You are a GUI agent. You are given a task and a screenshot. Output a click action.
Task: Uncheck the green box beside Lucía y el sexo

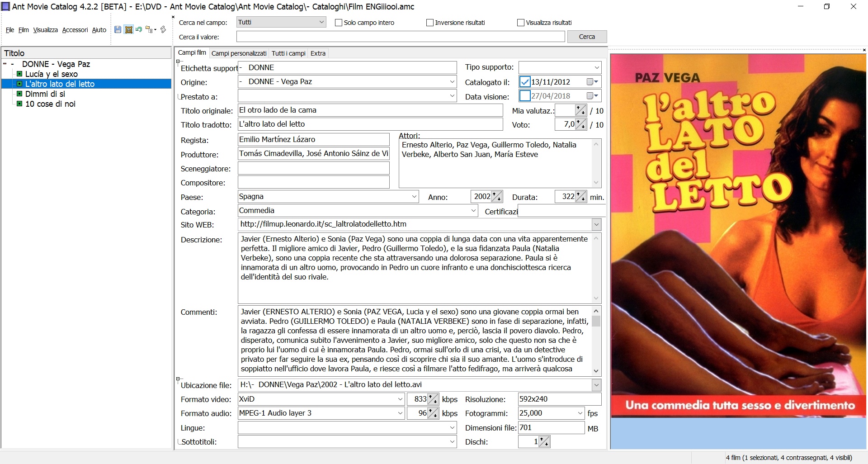pyautogui.click(x=19, y=74)
